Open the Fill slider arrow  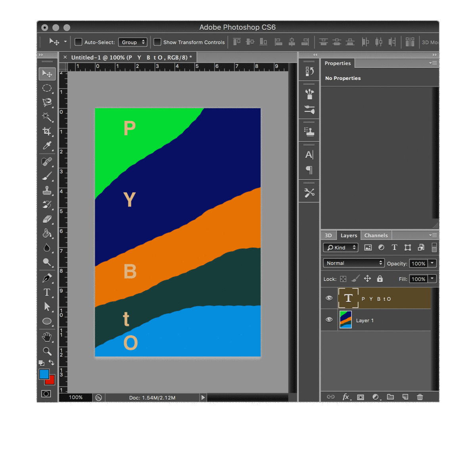(432, 279)
